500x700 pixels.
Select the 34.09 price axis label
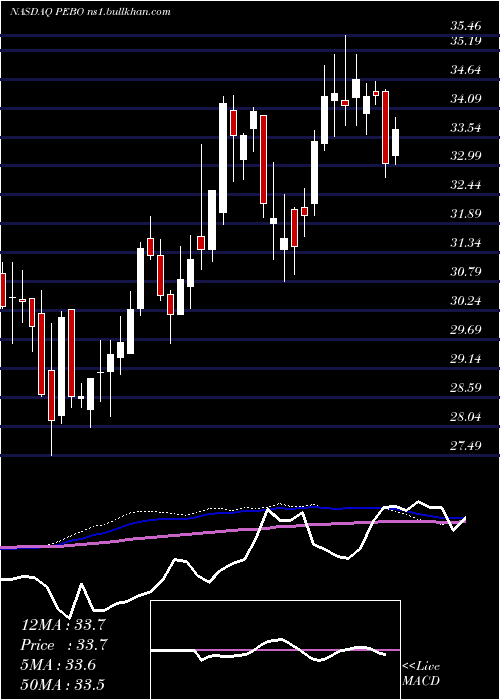[x=466, y=99]
